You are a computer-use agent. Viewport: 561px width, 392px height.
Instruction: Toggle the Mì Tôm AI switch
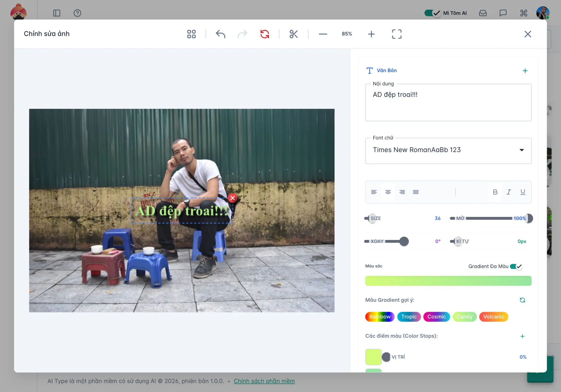pos(432,13)
